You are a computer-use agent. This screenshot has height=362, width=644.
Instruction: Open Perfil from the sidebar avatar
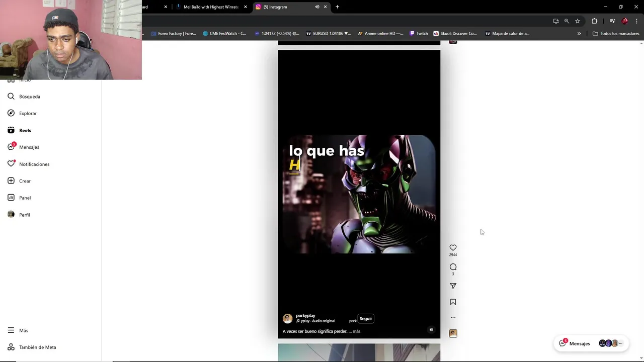tap(11, 214)
